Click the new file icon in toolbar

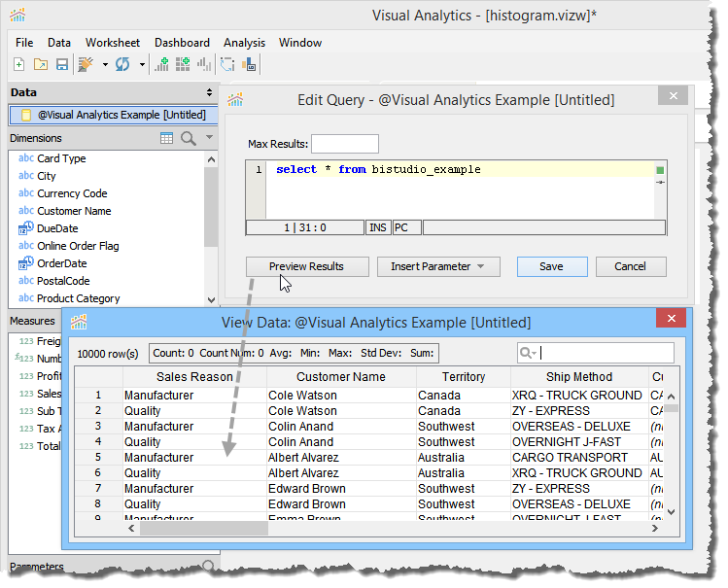(x=19, y=65)
